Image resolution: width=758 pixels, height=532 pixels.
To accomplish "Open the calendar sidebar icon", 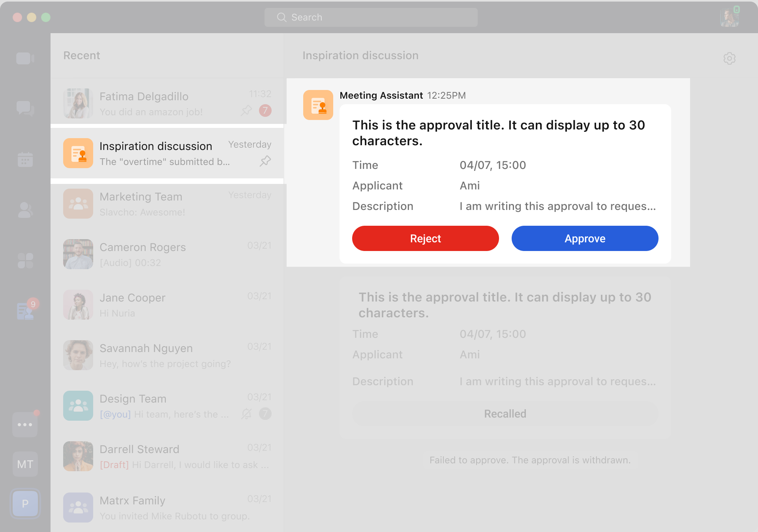I will [25, 159].
